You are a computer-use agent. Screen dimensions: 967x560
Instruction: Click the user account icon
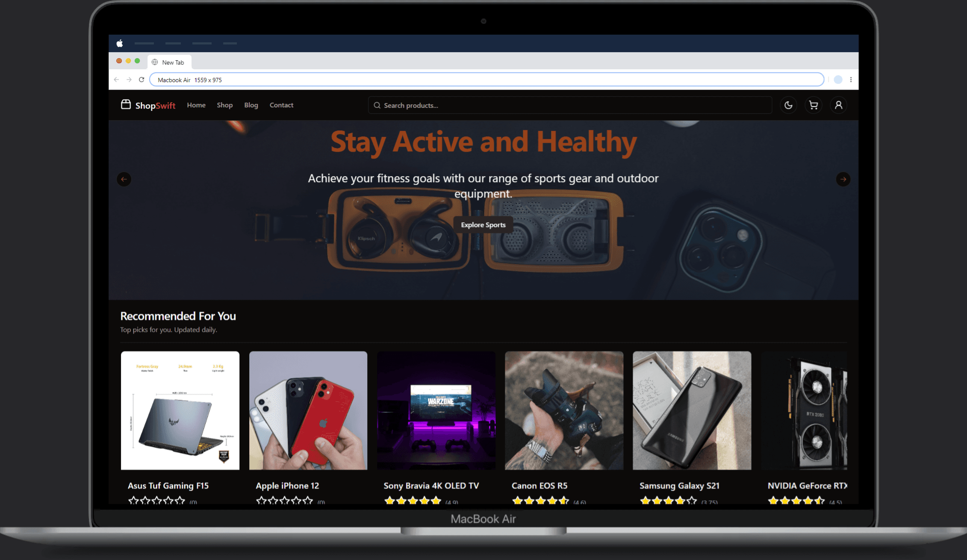tap(838, 105)
